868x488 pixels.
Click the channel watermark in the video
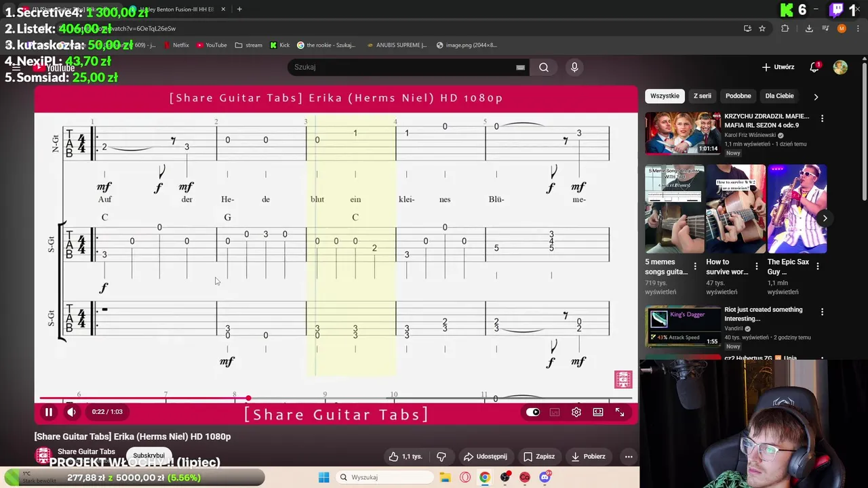coord(623,380)
